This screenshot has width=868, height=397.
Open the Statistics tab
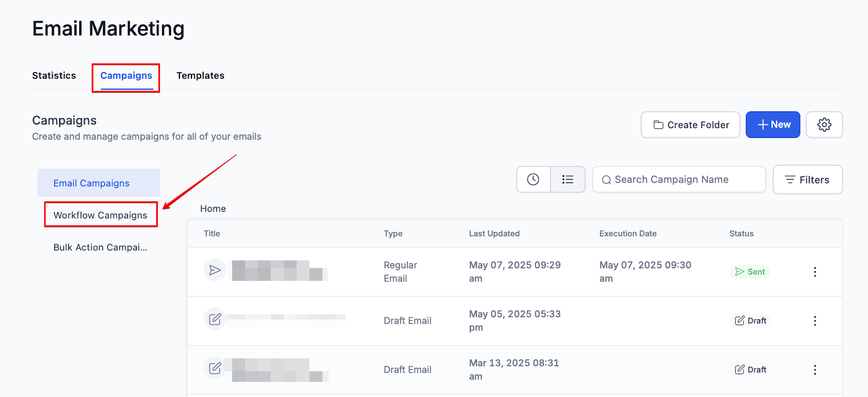pyautogui.click(x=54, y=75)
